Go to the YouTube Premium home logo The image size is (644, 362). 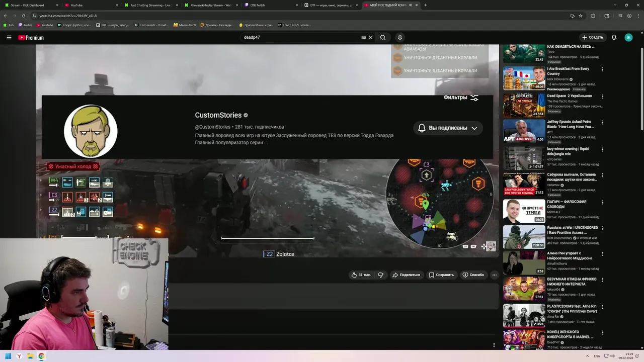(x=31, y=38)
